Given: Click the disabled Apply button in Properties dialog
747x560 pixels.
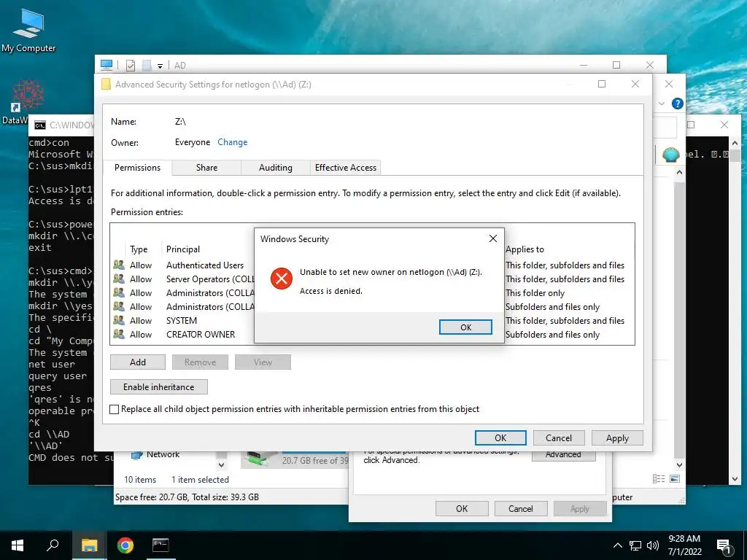Looking at the screenshot, I should 580,508.
